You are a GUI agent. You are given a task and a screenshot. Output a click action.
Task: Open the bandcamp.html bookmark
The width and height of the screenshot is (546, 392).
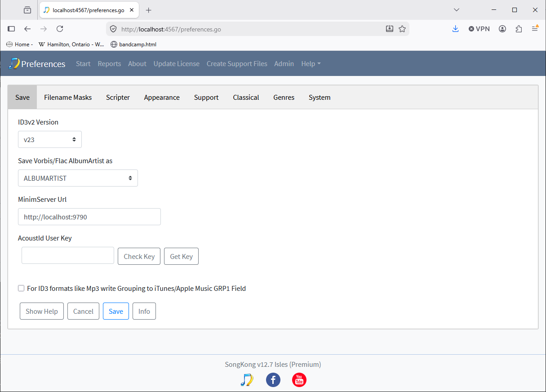pos(133,44)
